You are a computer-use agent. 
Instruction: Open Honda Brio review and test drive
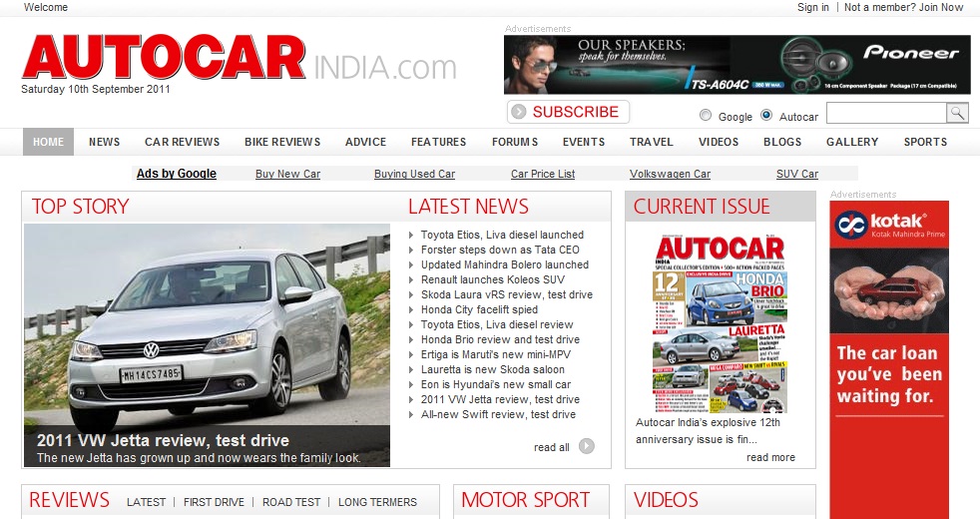pos(500,340)
